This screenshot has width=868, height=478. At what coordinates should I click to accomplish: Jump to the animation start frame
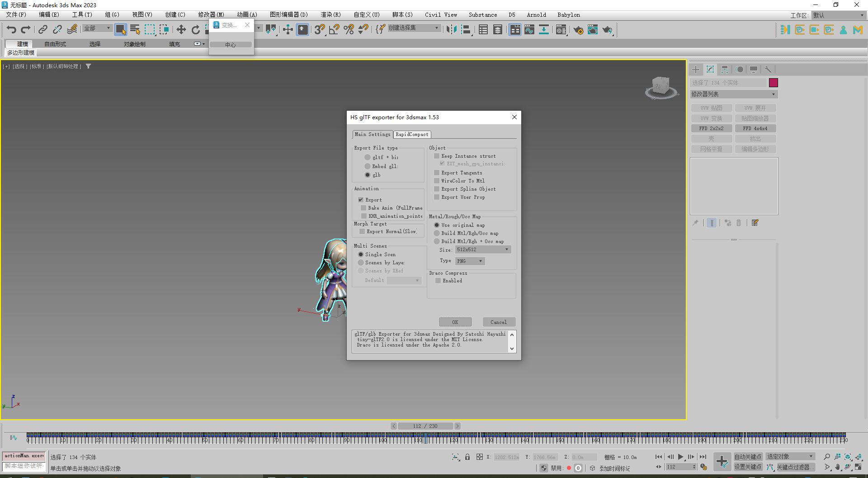click(x=659, y=457)
